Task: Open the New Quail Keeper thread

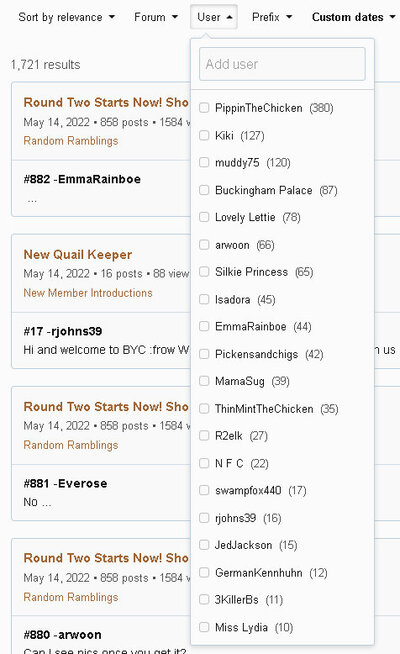Action: 78,254
